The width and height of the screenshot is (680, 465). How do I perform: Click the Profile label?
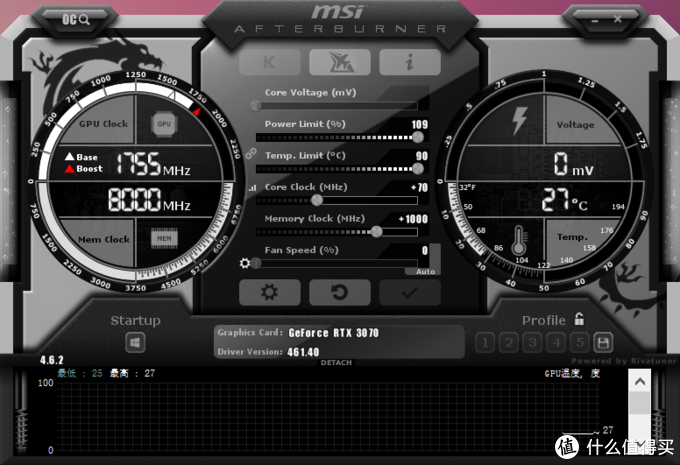click(544, 321)
